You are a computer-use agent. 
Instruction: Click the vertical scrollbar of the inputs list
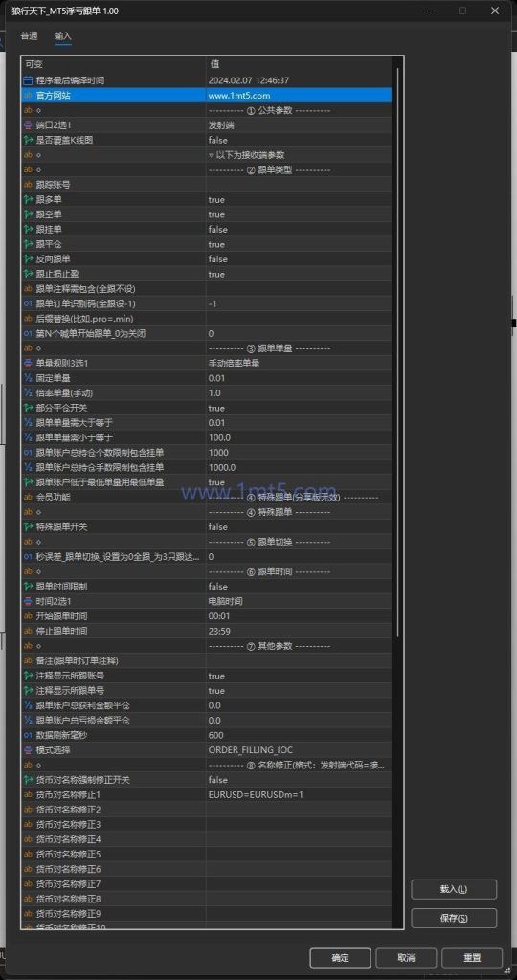398,350
